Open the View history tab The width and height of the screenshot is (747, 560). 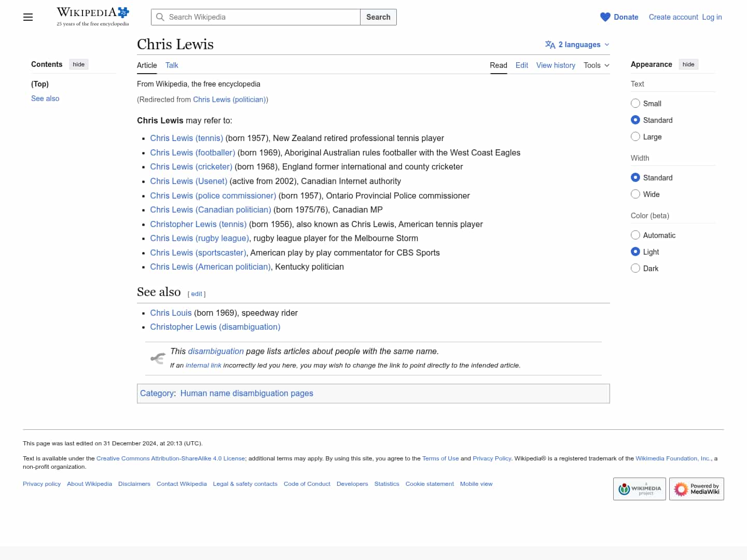point(556,65)
